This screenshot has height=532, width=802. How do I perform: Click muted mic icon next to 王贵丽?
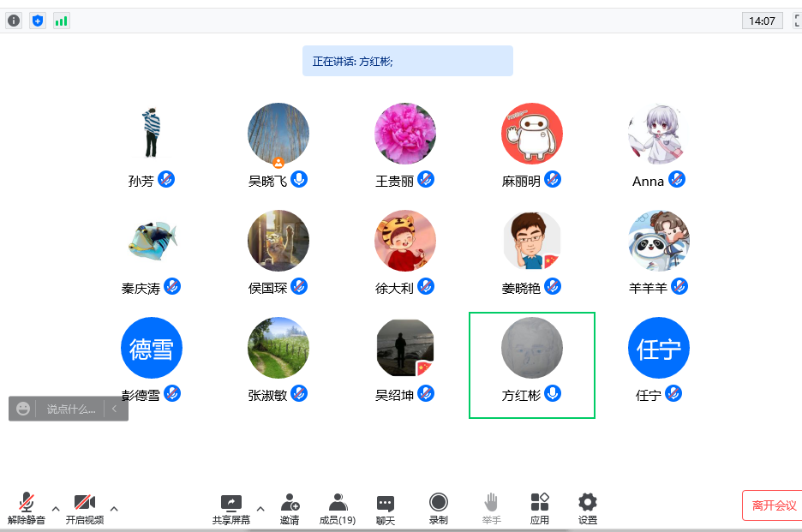(x=426, y=180)
